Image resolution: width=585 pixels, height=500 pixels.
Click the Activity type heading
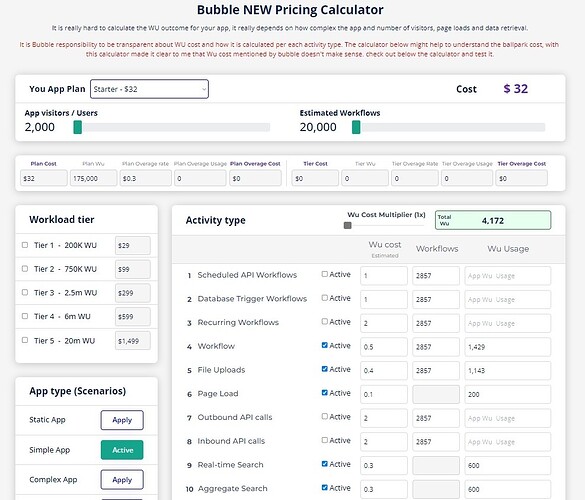tap(216, 220)
